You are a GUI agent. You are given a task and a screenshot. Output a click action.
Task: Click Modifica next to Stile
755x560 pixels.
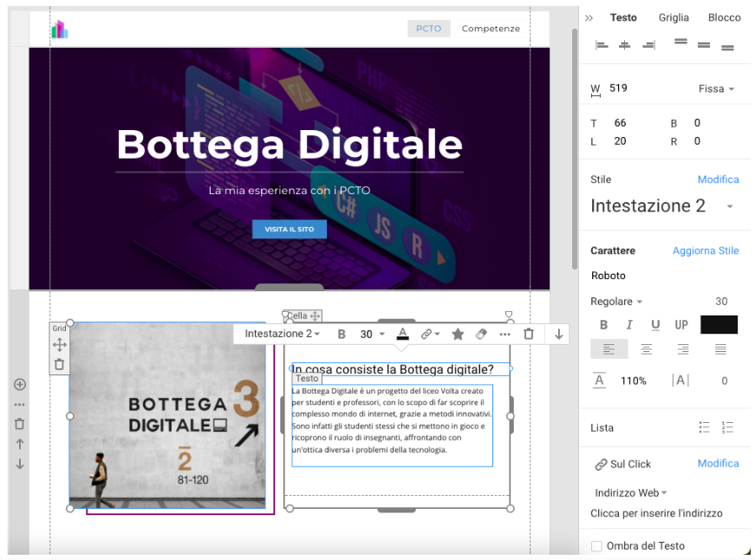coord(718,179)
